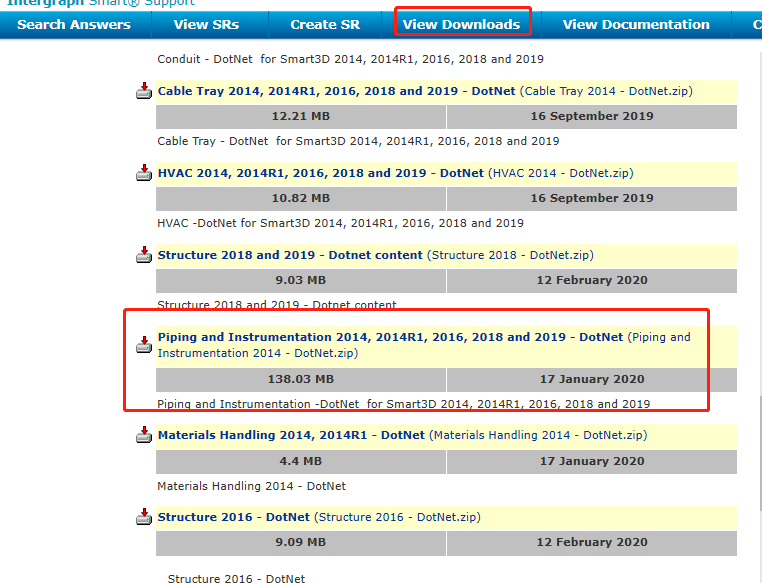Click download icon for Cable Tray DotNet

[144, 91]
